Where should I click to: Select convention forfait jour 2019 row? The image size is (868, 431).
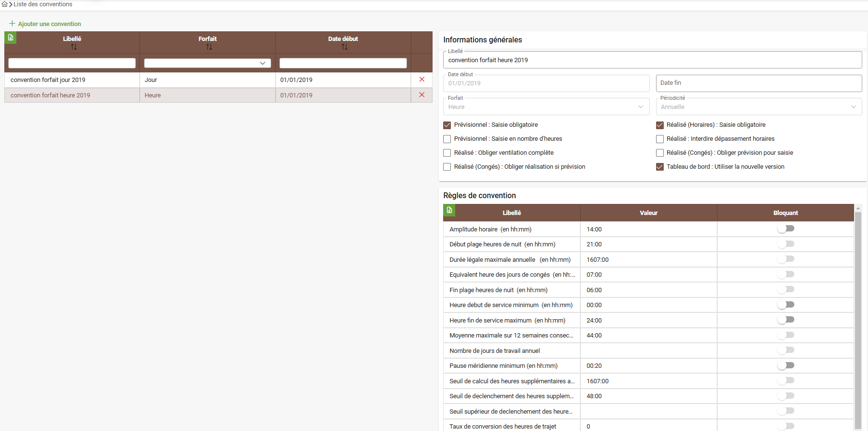(x=72, y=80)
